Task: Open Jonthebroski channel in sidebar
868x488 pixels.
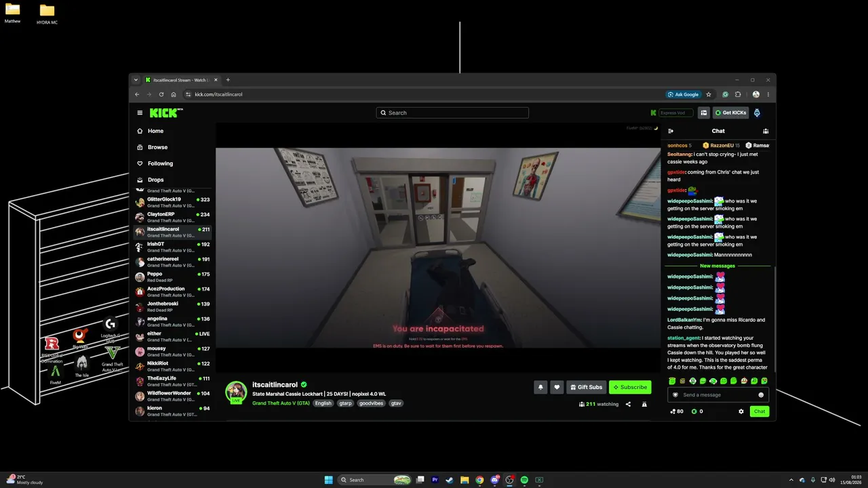Action: coord(173,306)
